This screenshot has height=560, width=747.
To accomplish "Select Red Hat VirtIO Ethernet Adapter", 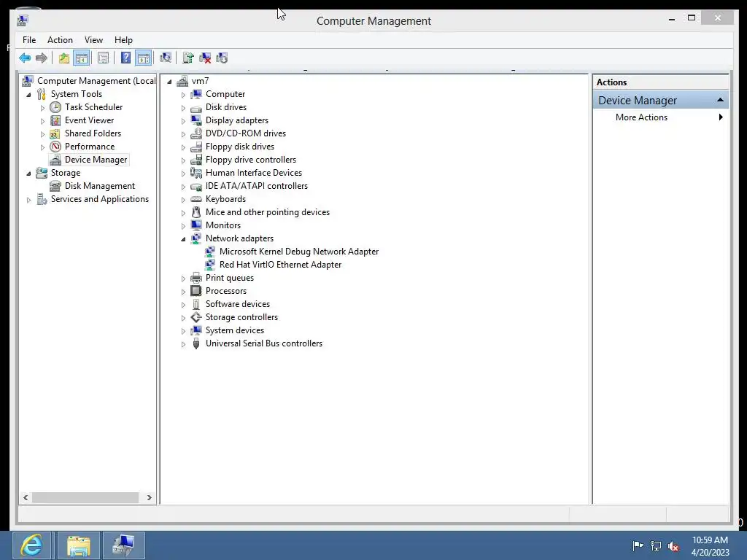I will (x=280, y=264).
